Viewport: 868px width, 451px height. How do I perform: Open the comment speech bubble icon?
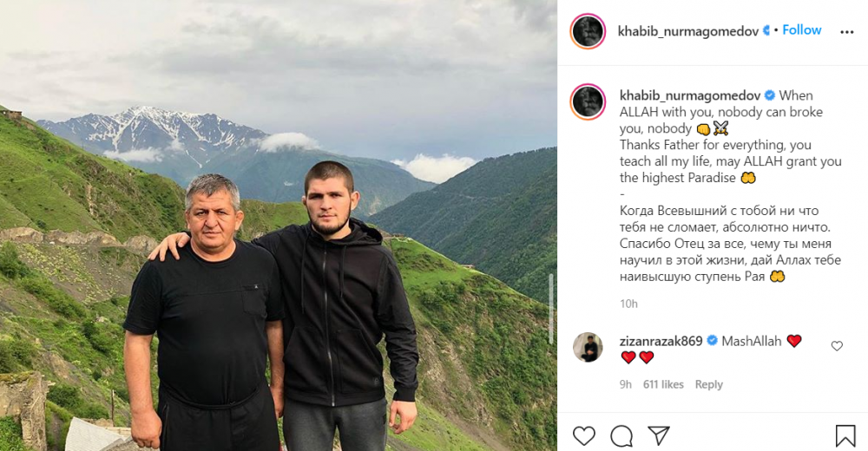621,435
